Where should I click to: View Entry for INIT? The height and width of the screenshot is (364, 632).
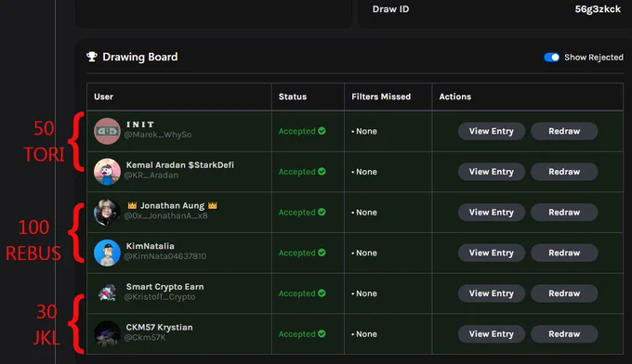point(492,131)
